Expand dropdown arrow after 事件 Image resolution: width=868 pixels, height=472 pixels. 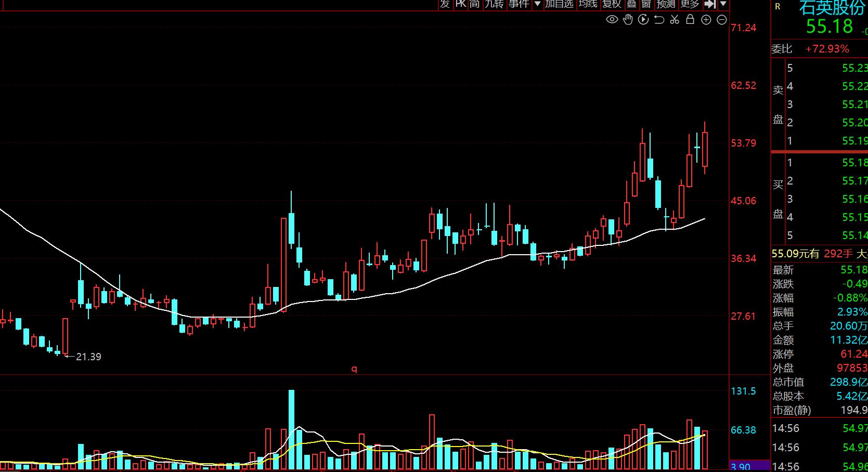coord(537,4)
